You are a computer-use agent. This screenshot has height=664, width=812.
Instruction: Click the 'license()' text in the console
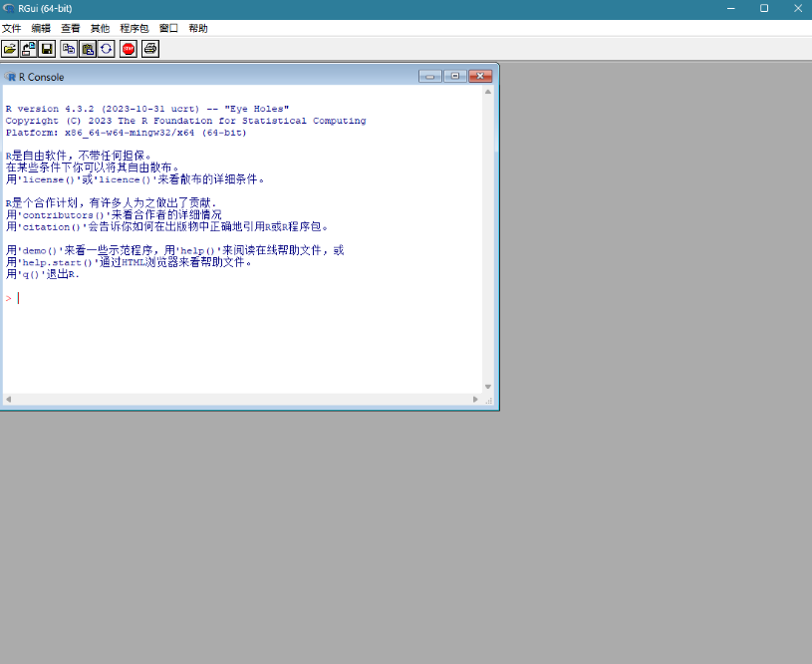[49, 179]
